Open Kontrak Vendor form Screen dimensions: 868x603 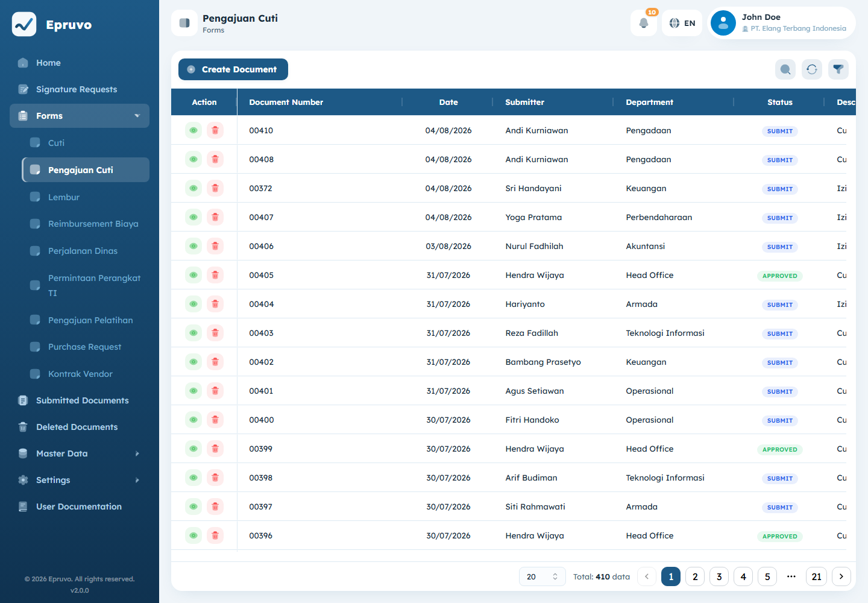point(86,374)
